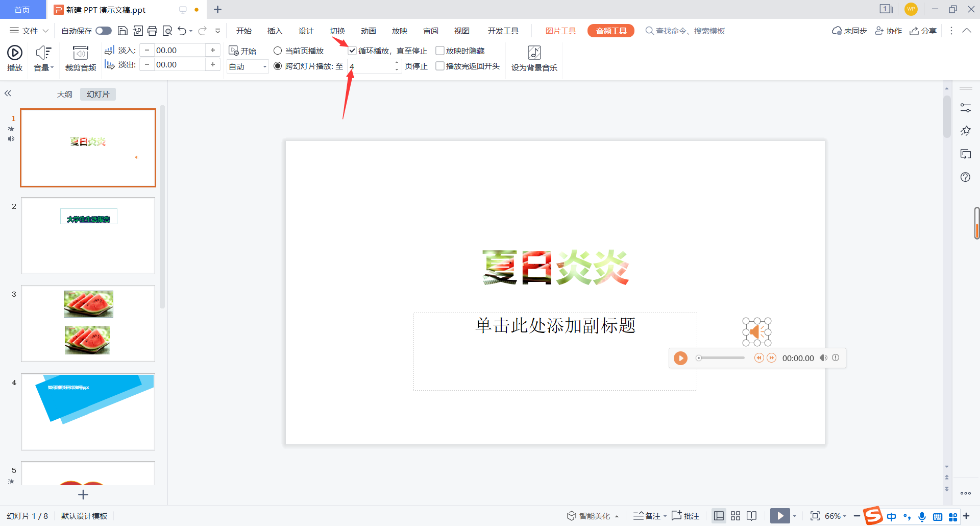
Task: Open the Transitions (切换) ribbon tab
Action: (x=337, y=31)
